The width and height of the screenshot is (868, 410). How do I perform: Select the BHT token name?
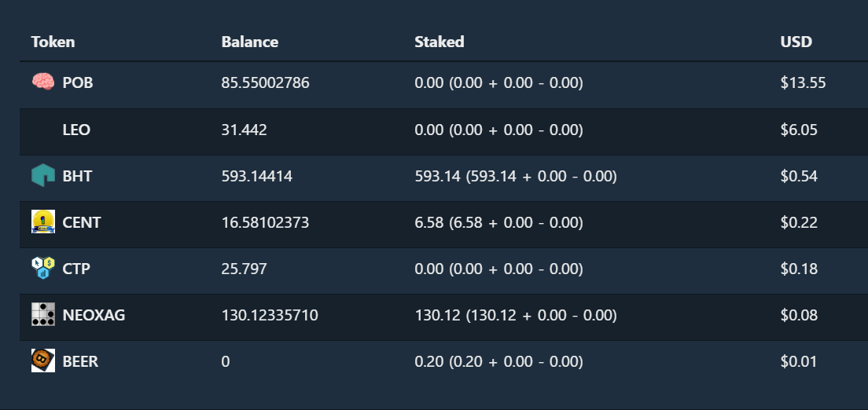tap(77, 177)
